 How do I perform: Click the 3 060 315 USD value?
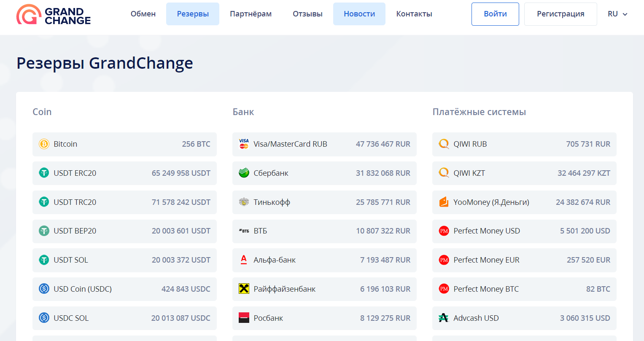coord(585,318)
